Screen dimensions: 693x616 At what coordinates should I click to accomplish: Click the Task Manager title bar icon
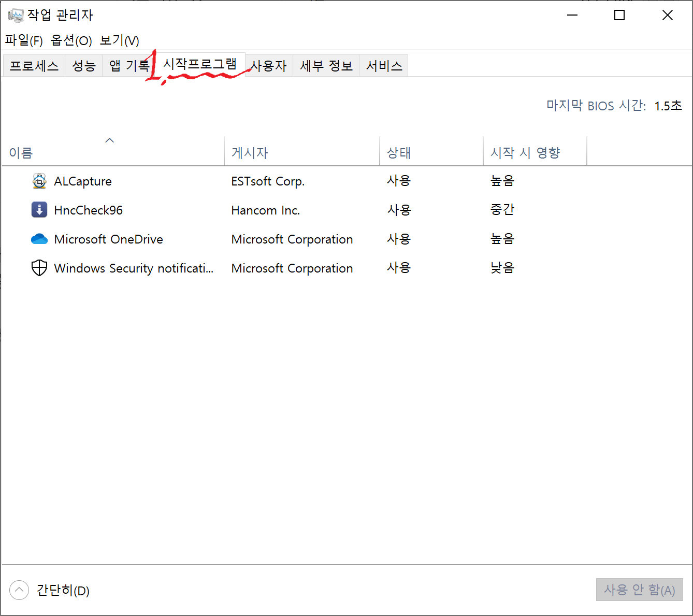[16, 16]
